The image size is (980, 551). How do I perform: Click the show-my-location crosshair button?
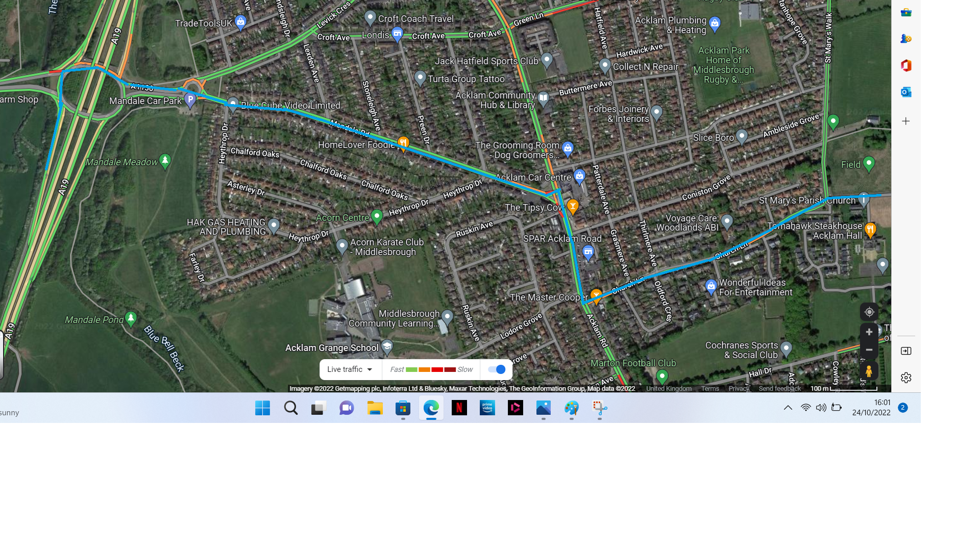(x=869, y=312)
